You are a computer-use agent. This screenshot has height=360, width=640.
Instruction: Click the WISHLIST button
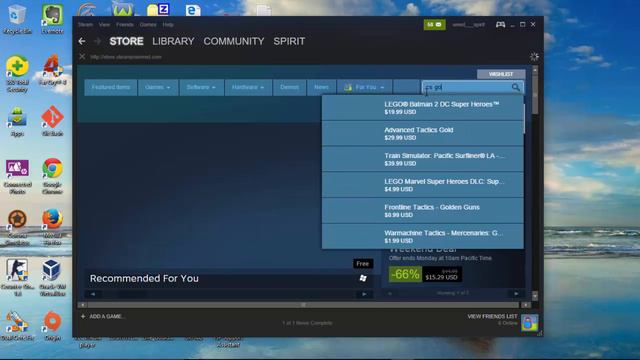[x=501, y=74]
